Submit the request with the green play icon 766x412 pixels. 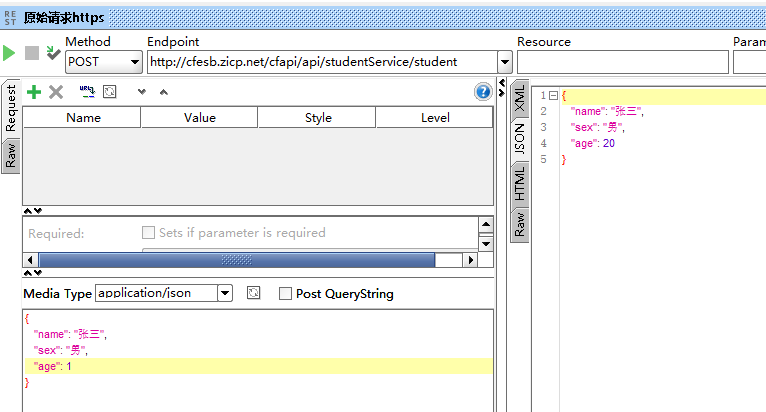[9, 53]
